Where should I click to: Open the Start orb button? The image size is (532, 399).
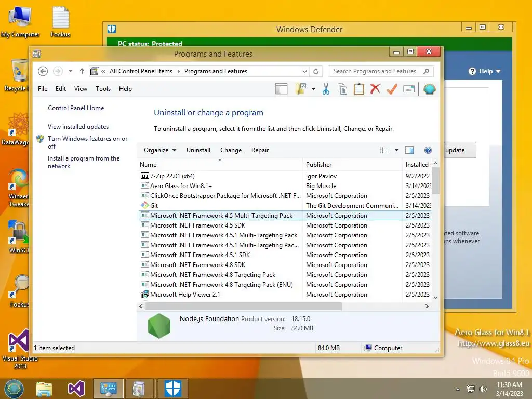pos(14,389)
